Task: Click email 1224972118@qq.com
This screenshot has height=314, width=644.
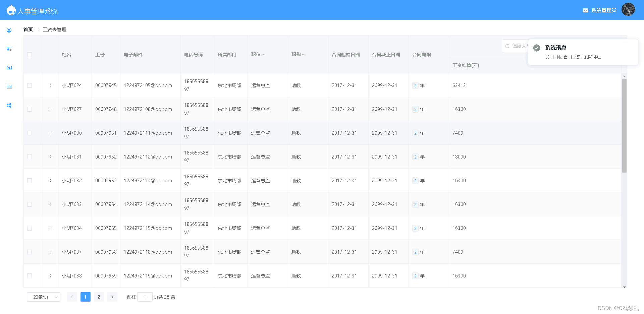Action: [148, 252]
